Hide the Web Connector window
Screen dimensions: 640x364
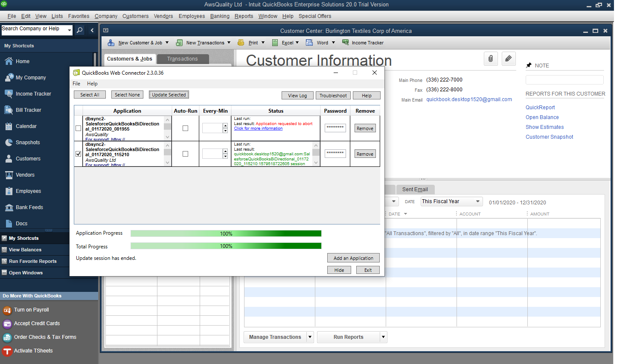[339, 270]
